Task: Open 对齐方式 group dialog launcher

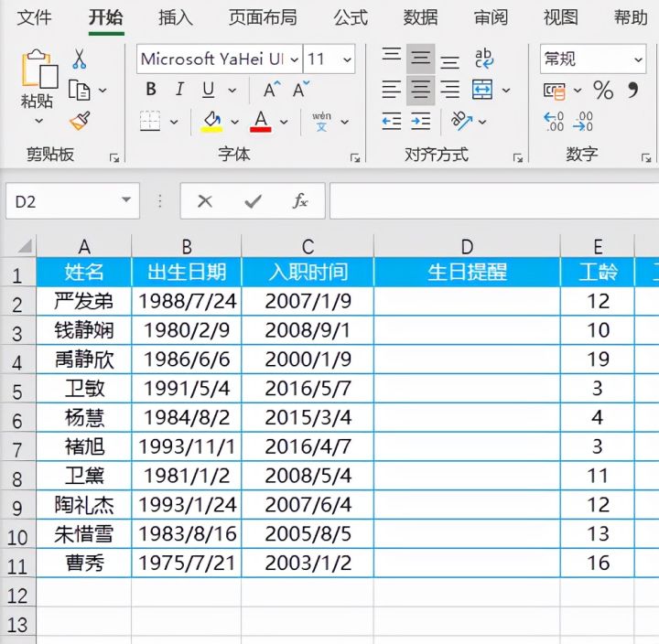Action: (518, 158)
